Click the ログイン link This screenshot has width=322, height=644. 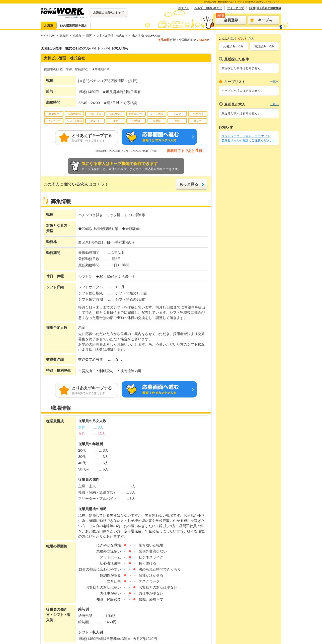184,8
